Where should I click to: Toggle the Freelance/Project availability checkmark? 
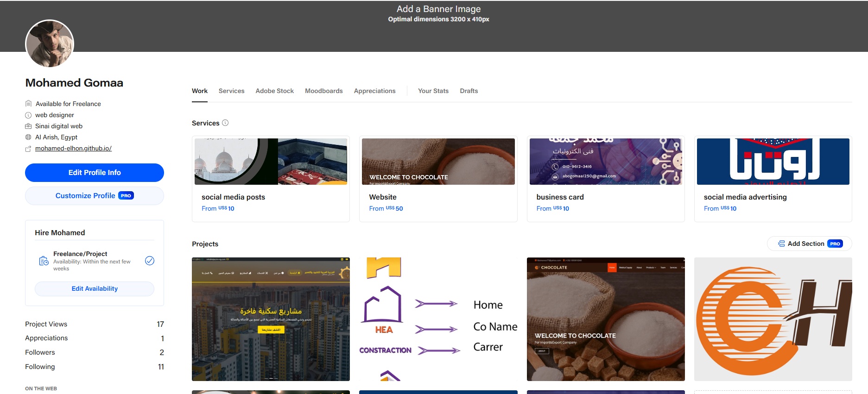click(x=150, y=261)
